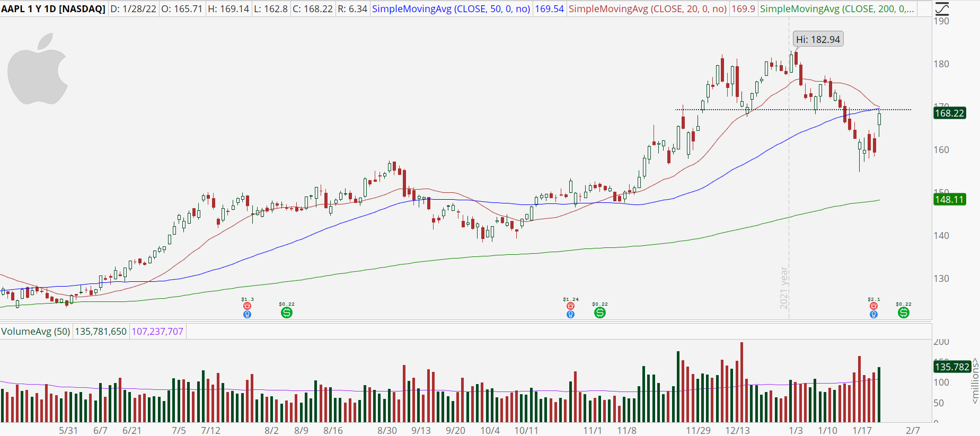Click the green dividend icon near the 11/1 date
The image size is (980, 436).
click(600, 313)
